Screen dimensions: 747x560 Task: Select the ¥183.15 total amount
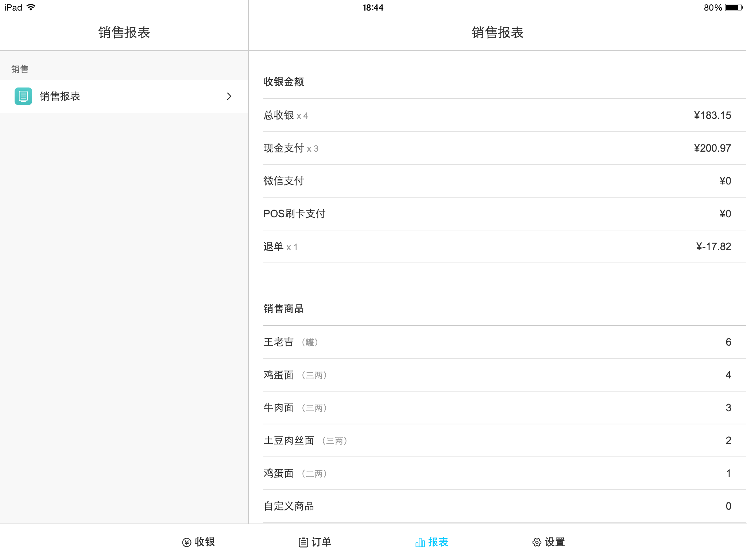tap(712, 115)
